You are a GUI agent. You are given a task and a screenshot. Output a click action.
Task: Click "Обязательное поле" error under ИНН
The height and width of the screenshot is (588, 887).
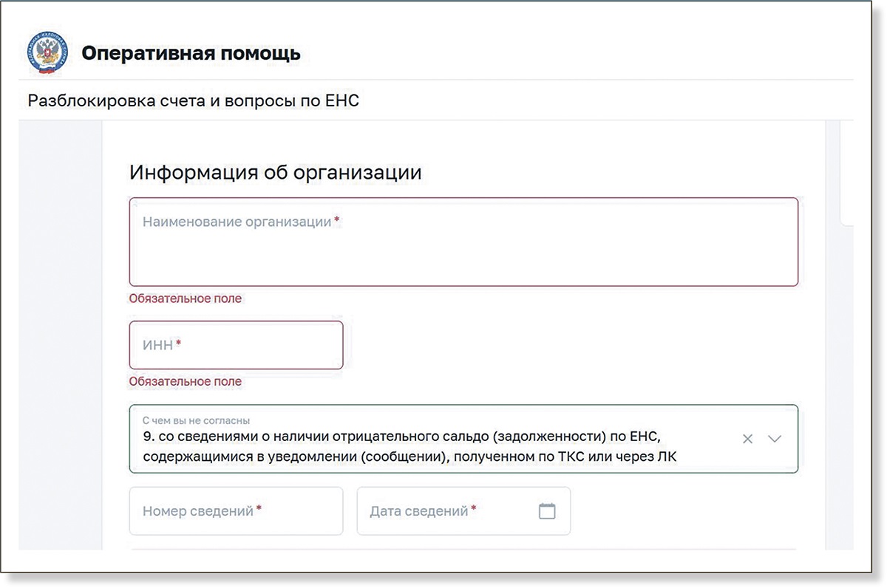coord(185,382)
